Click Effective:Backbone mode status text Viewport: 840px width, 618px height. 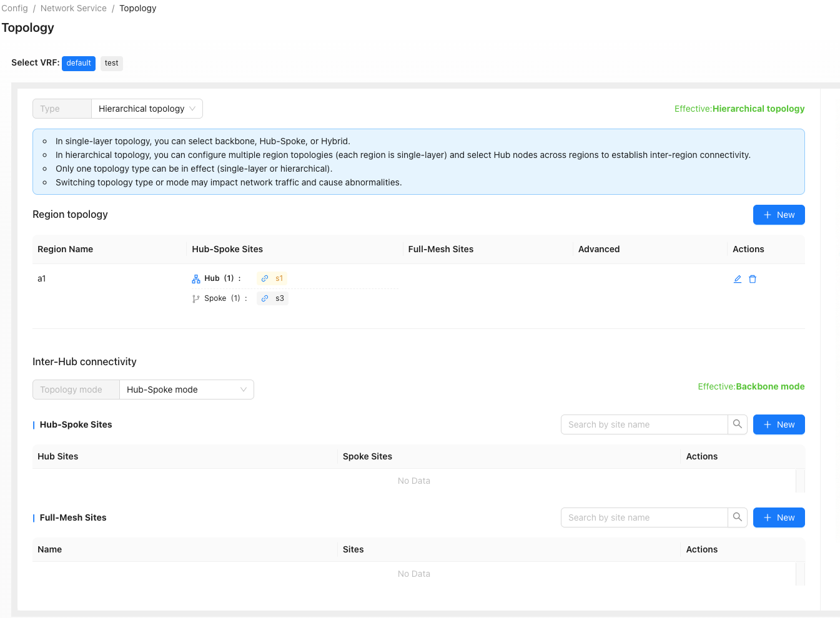(x=751, y=386)
